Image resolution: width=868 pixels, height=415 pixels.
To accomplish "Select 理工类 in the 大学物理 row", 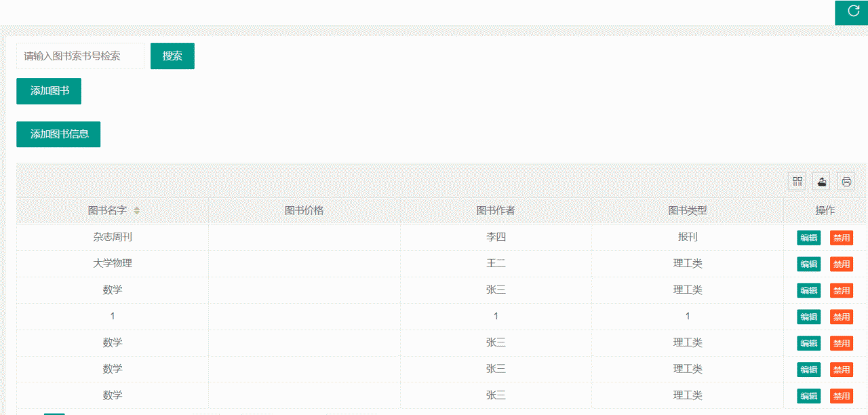I will click(688, 264).
